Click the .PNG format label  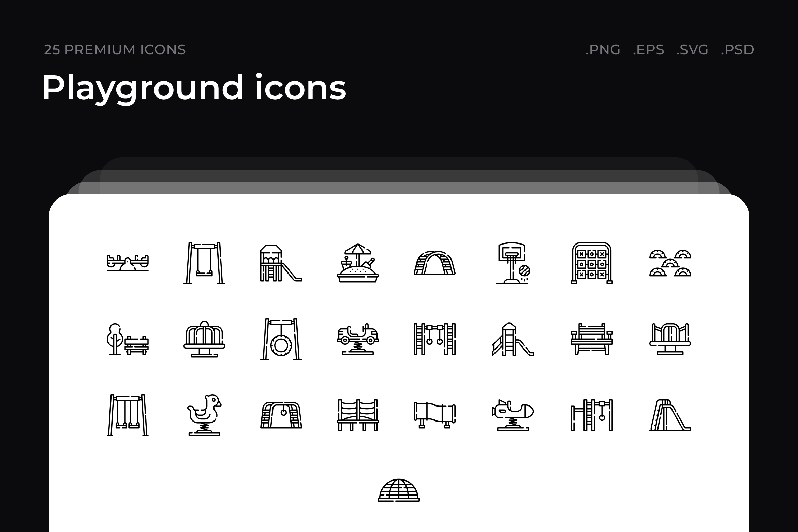[x=603, y=50]
